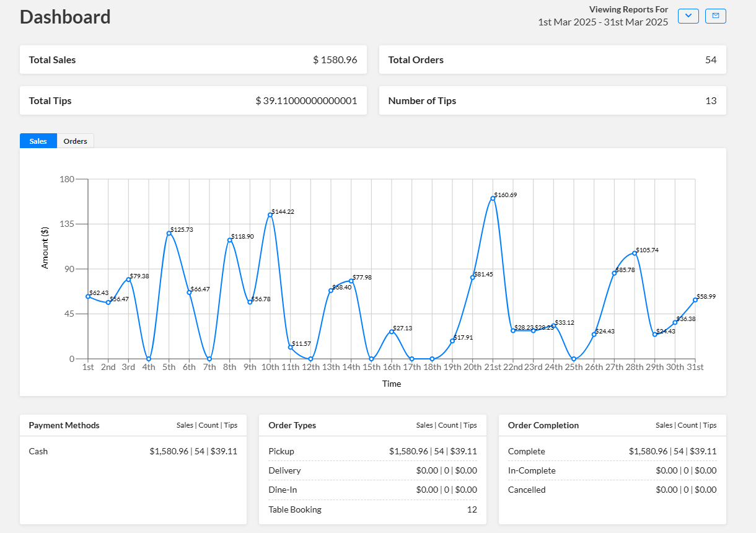Click the Number of Tips card
The width and height of the screenshot is (756, 533).
coord(552,100)
